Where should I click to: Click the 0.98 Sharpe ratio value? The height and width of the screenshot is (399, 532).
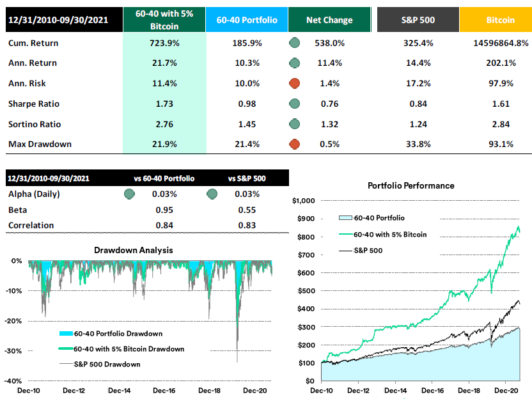247,104
